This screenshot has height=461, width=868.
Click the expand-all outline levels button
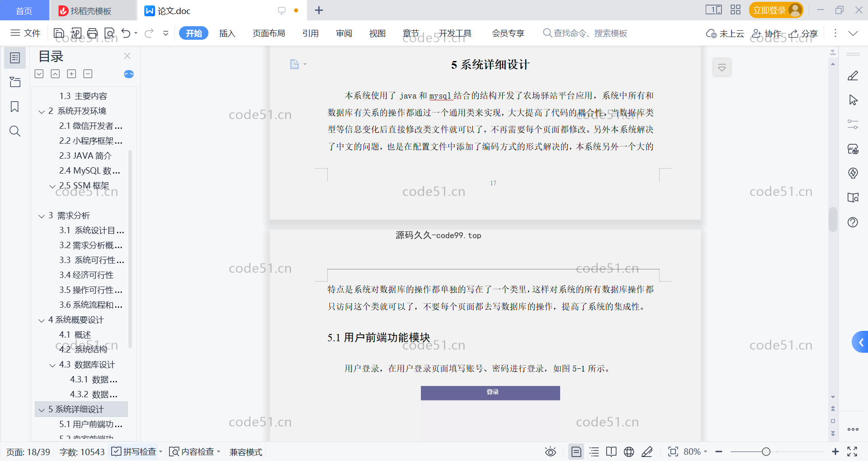tap(71, 74)
